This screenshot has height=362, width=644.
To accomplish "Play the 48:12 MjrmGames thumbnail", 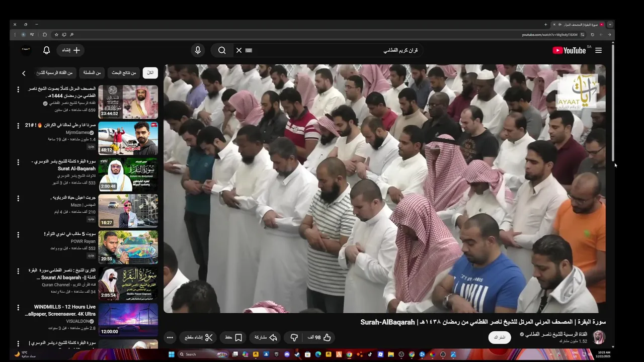I will [128, 138].
